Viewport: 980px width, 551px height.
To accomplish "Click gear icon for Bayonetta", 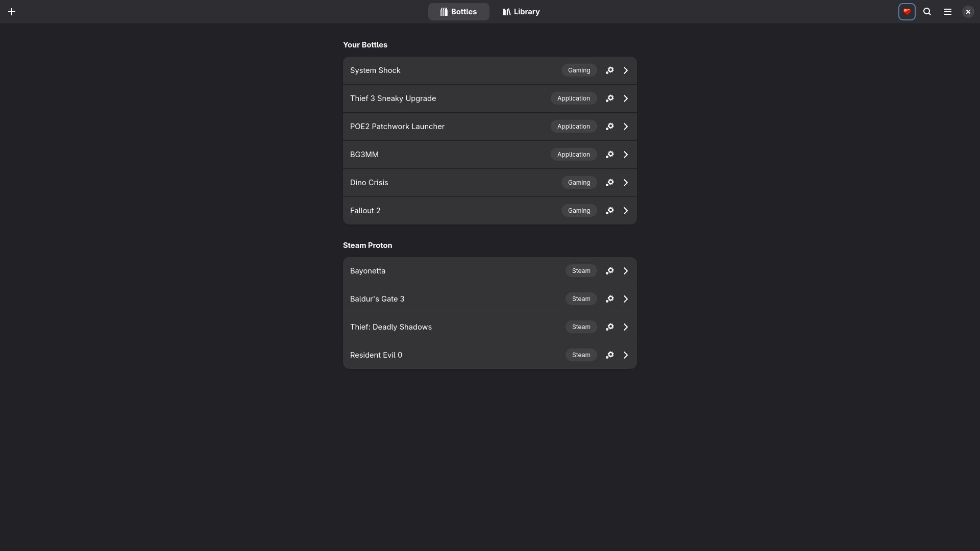I will (609, 271).
